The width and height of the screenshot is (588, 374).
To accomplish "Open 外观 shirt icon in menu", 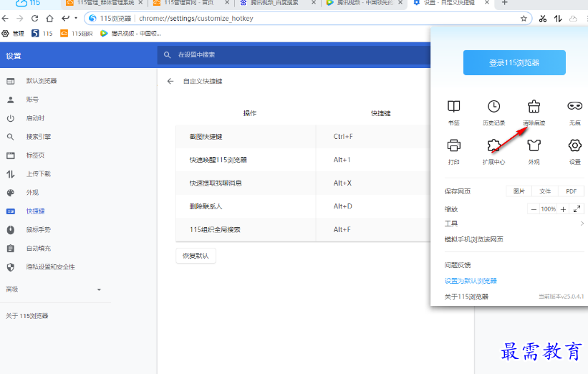I will coord(534,145).
